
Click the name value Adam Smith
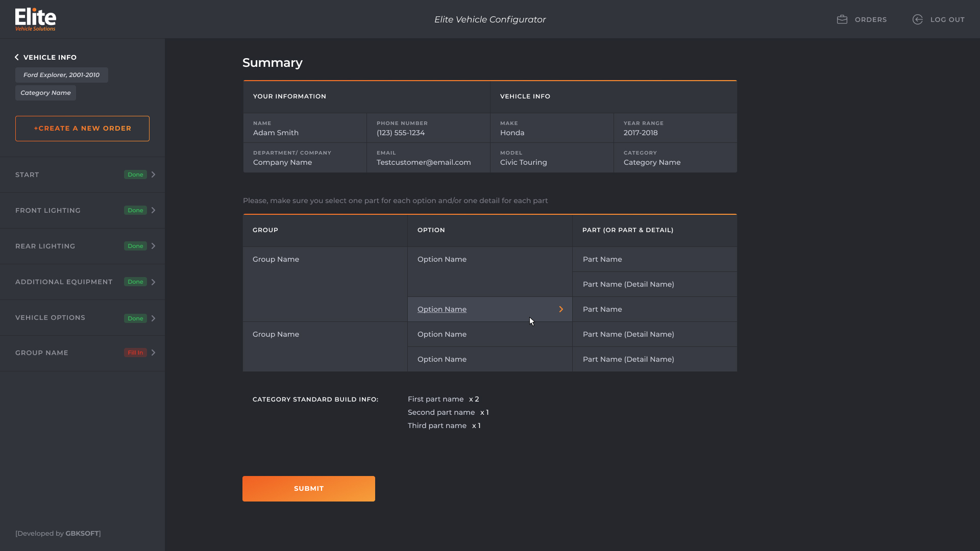pos(276,133)
